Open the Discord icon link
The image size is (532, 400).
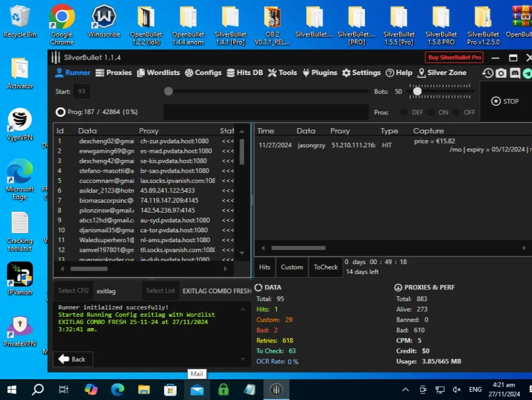(x=514, y=73)
